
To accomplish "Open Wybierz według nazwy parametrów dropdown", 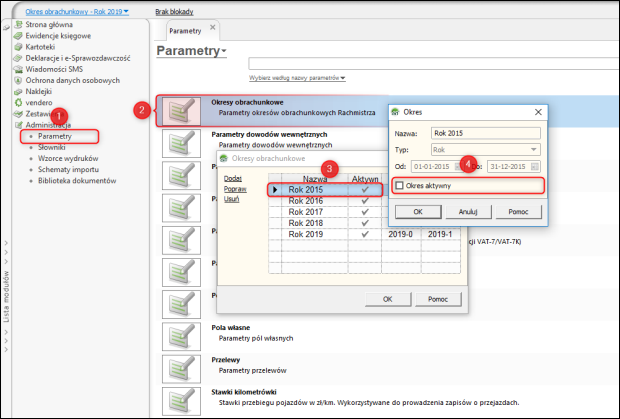I will click(297, 78).
